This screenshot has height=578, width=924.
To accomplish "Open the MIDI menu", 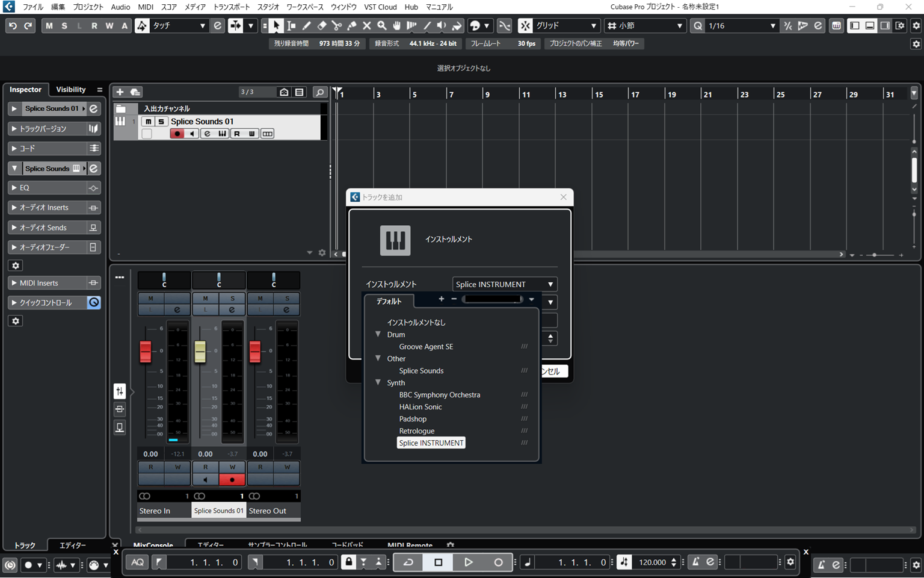I will pyautogui.click(x=146, y=7).
